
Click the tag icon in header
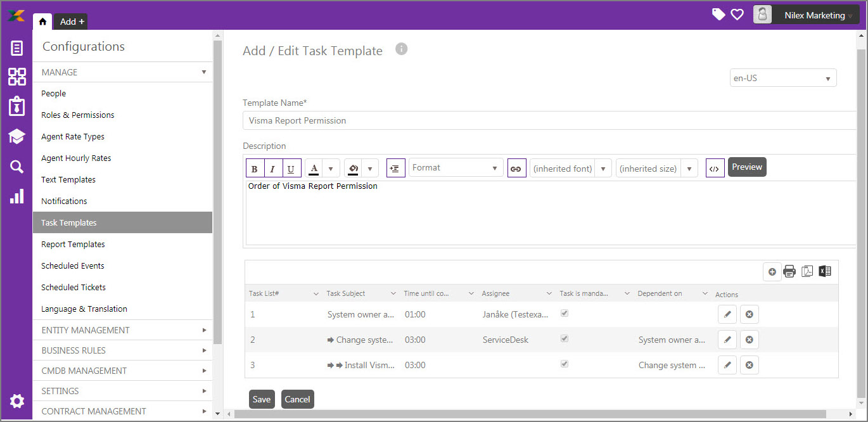[x=718, y=15]
